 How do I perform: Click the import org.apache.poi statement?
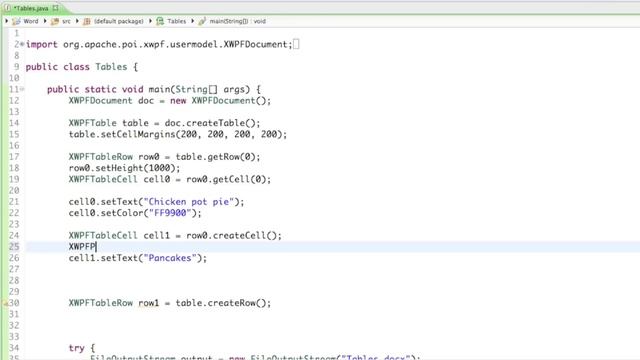[x=159, y=44]
